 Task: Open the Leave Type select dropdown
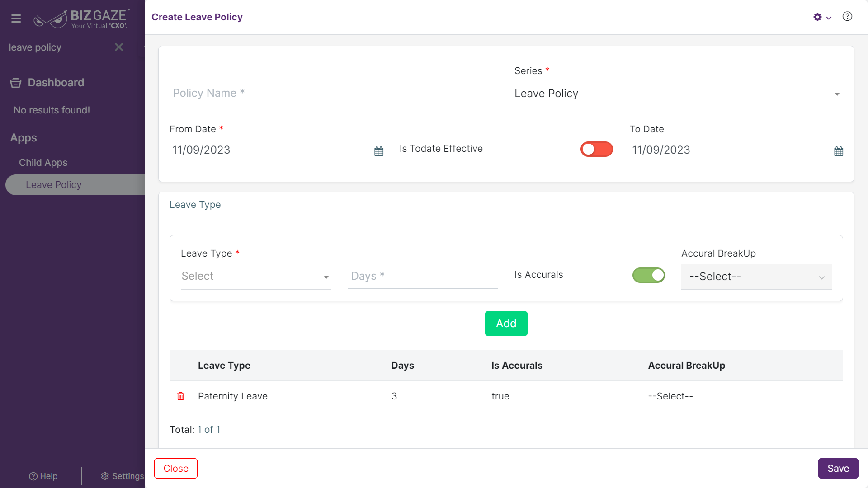click(256, 277)
